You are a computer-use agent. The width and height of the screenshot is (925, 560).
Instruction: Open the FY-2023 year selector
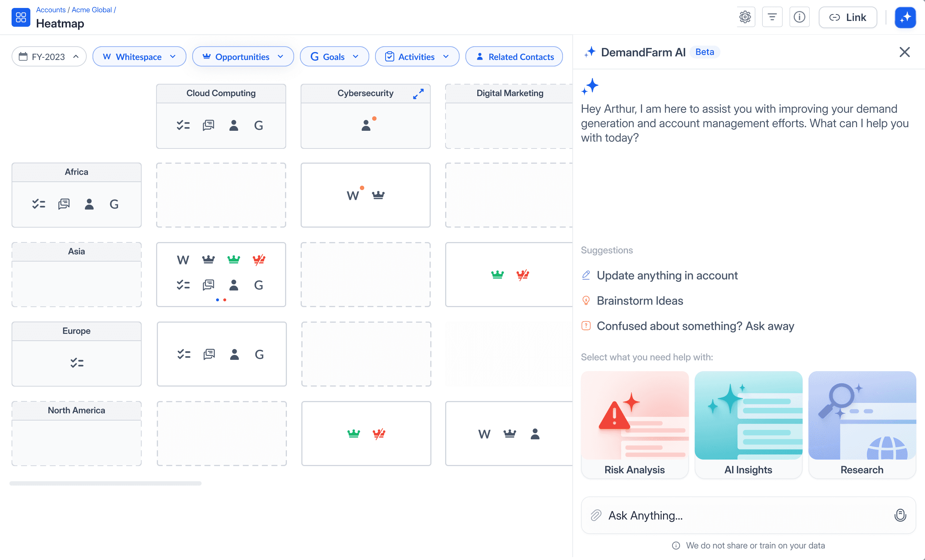coord(49,57)
